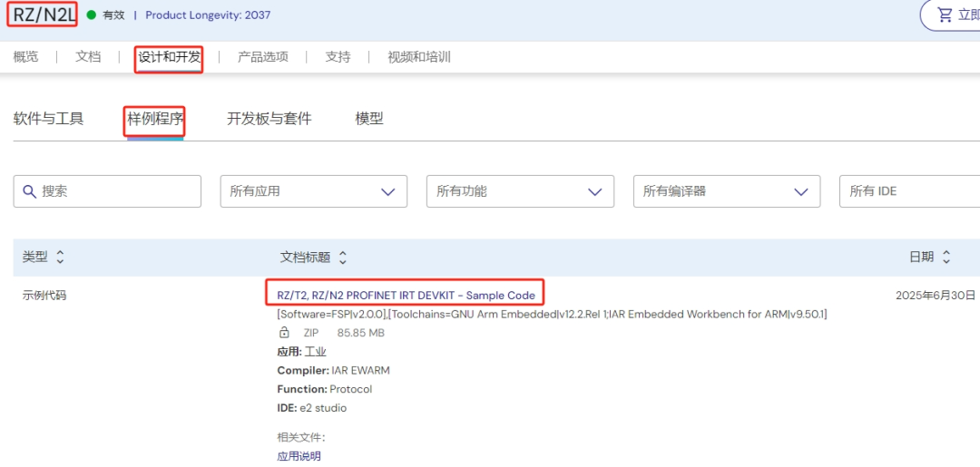Click the Protocol function value
This screenshot has height=467, width=980.
[350, 390]
